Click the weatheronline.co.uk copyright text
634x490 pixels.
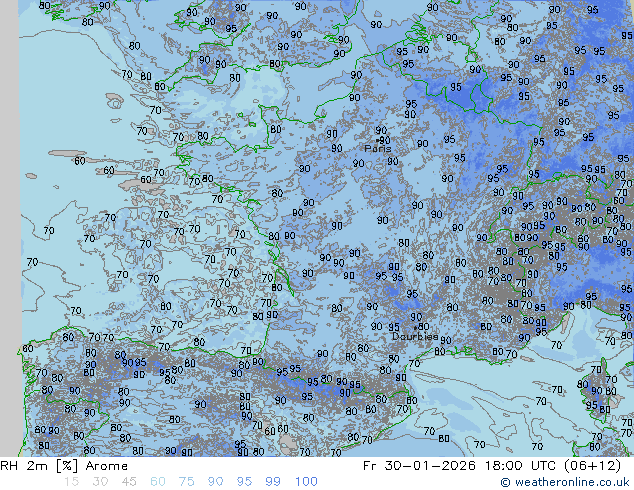pos(565,482)
